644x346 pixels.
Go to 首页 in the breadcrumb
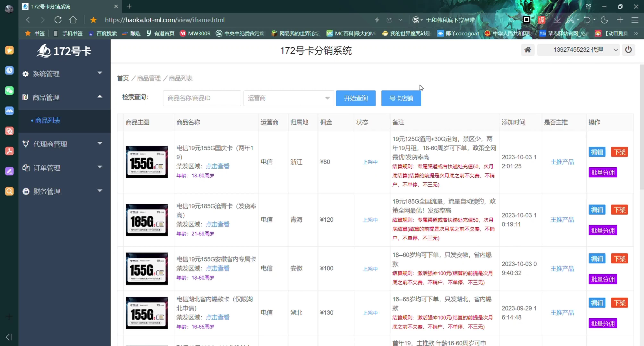click(x=123, y=78)
